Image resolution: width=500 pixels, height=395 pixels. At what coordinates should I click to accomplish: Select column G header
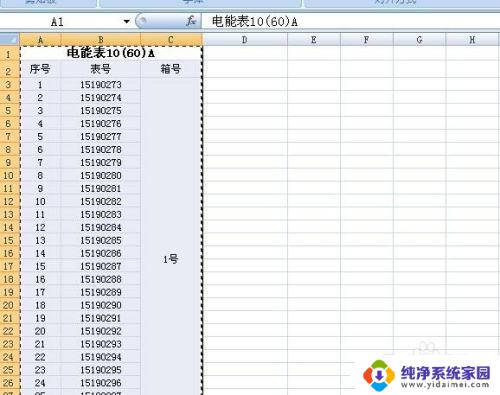pyautogui.click(x=419, y=40)
